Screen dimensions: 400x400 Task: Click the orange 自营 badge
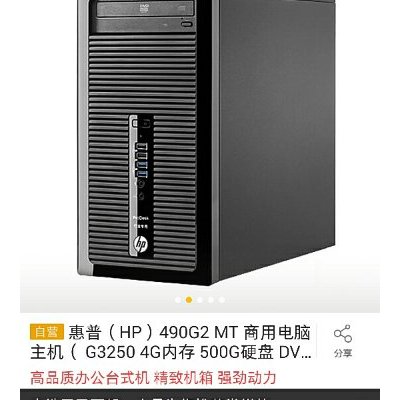(47, 332)
